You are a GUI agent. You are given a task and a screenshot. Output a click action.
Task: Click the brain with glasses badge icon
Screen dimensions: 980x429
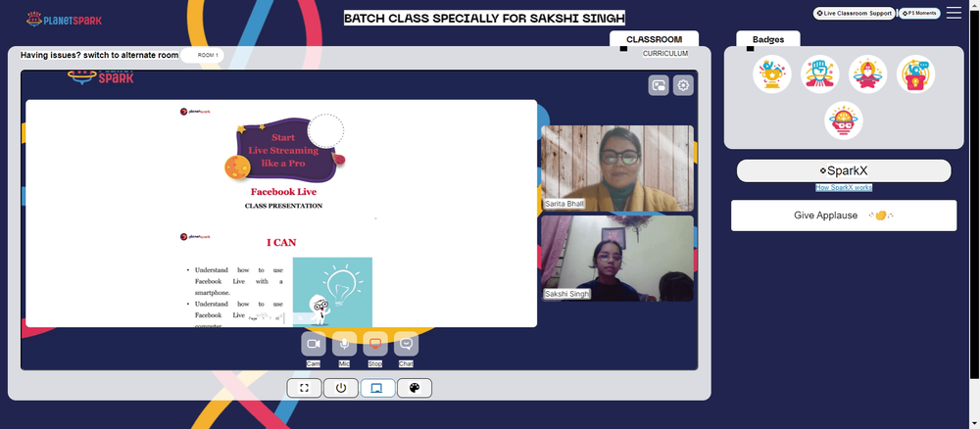pos(844,120)
